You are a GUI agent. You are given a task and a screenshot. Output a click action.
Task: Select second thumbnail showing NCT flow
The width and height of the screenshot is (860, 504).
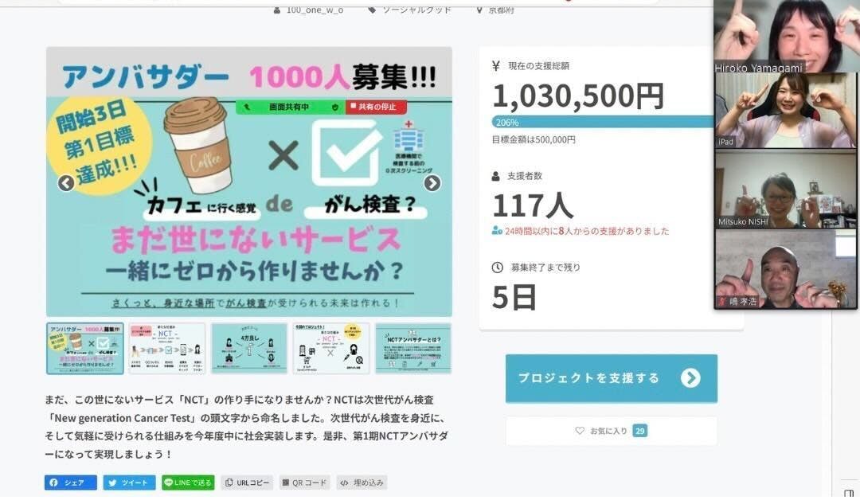167,349
